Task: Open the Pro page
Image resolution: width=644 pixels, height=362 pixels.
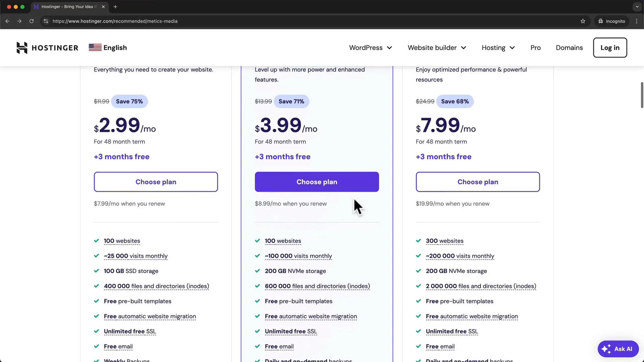Action: tap(535, 47)
